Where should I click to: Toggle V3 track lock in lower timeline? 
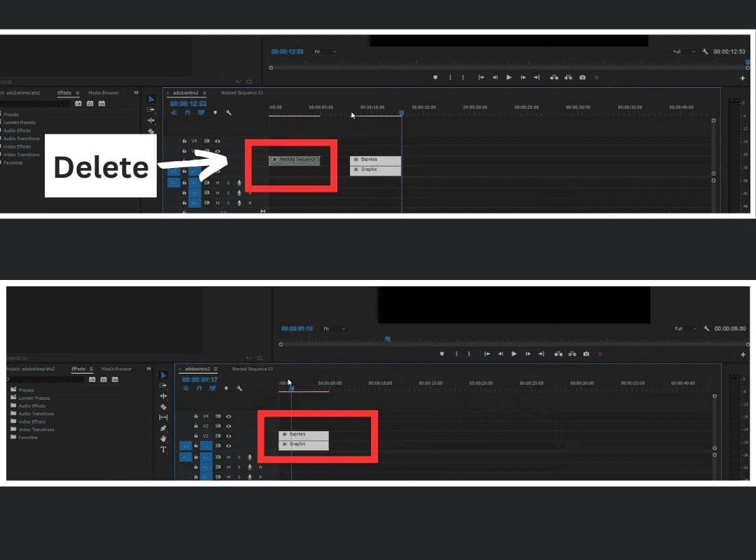click(x=196, y=426)
